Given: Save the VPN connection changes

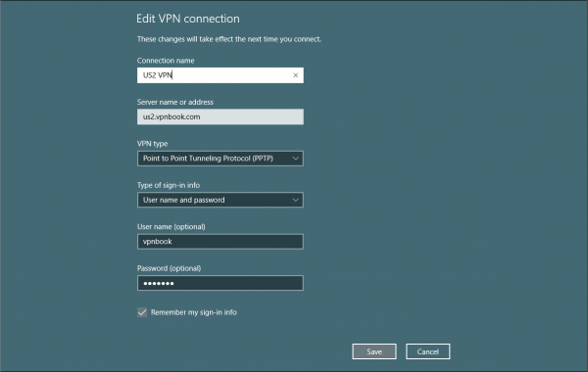Looking at the screenshot, I should 374,351.
